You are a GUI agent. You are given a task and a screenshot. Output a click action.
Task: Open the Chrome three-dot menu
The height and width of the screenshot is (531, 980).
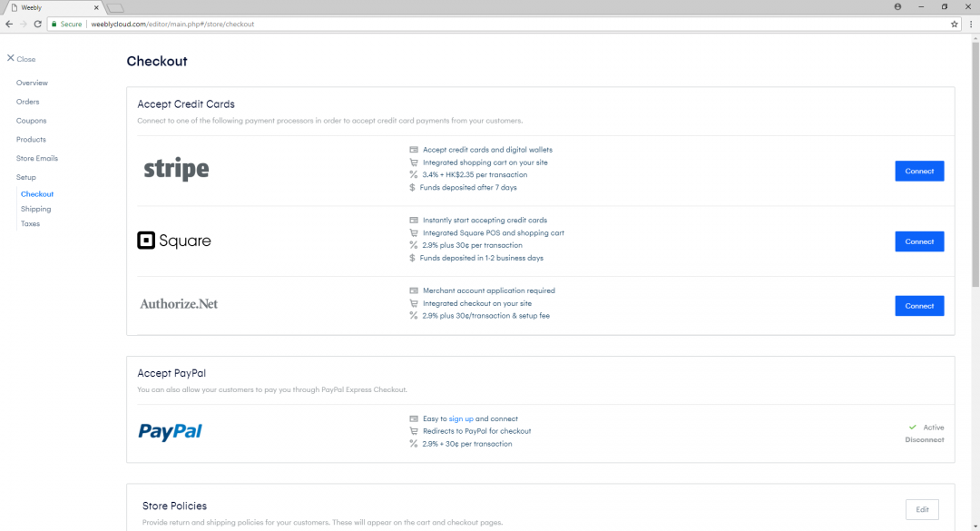coord(972,25)
